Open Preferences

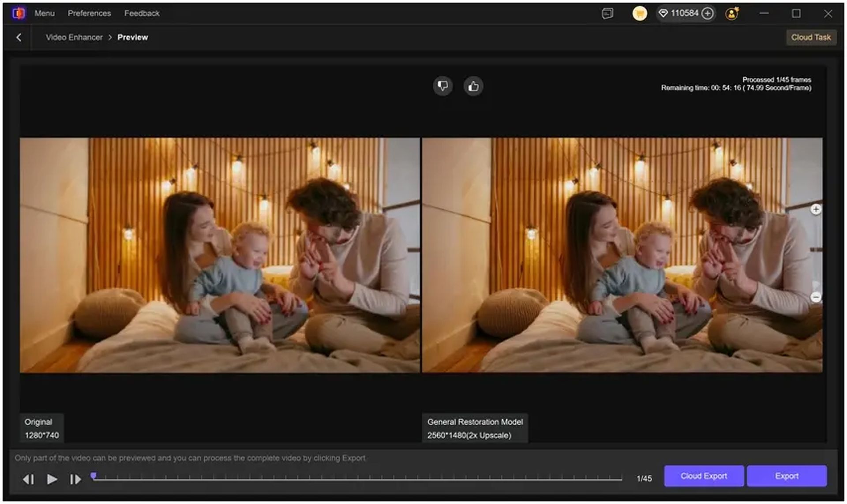89,13
